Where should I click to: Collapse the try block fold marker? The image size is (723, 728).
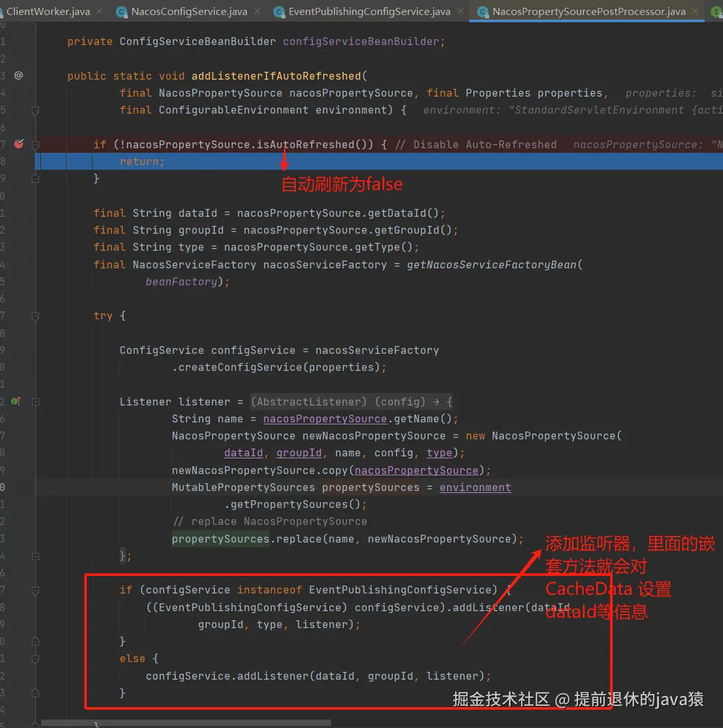click(35, 316)
